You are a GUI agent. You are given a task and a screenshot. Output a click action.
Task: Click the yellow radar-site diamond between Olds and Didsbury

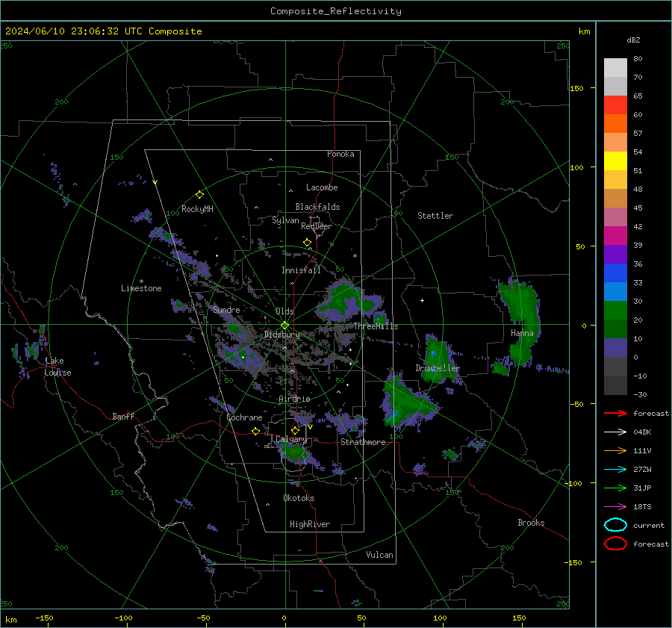click(284, 326)
